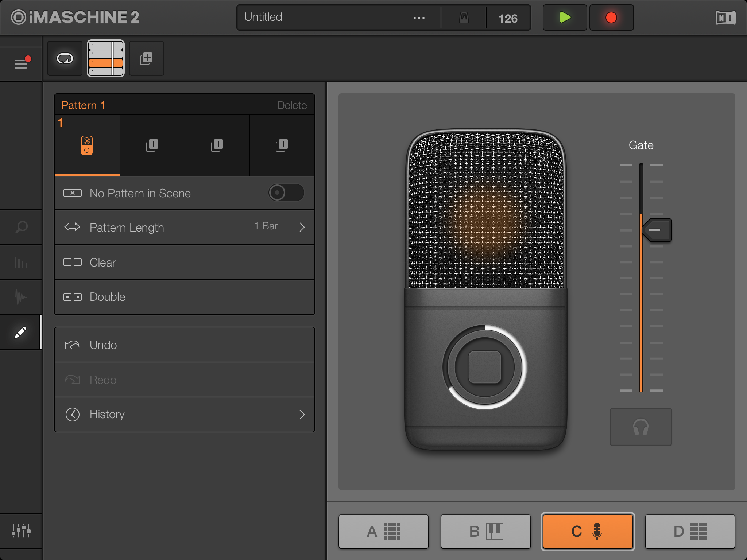Image resolution: width=747 pixels, height=560 pixels.
Task: Open project options three dots menu
Action: pos(419,17)
